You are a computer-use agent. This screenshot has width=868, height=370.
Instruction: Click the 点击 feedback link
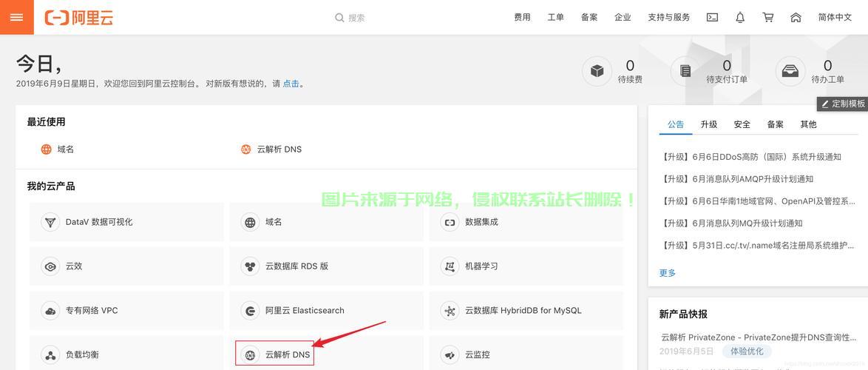point(291,84)
